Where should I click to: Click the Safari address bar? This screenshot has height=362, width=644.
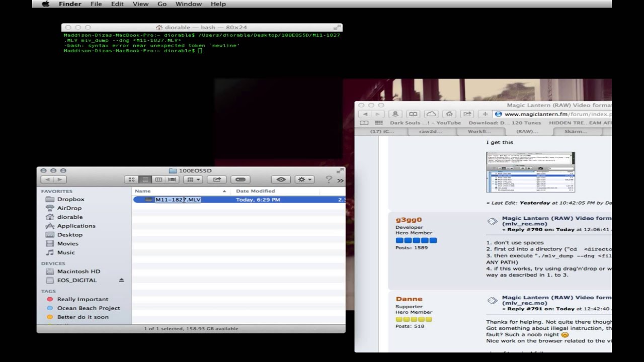pos(552,114)
